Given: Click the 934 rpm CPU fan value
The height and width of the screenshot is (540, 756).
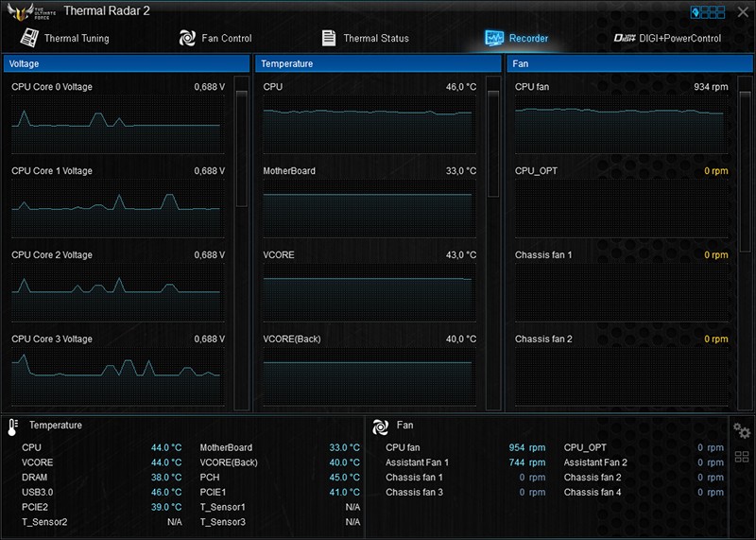Looking at the screenshot, I should point(711,87).
